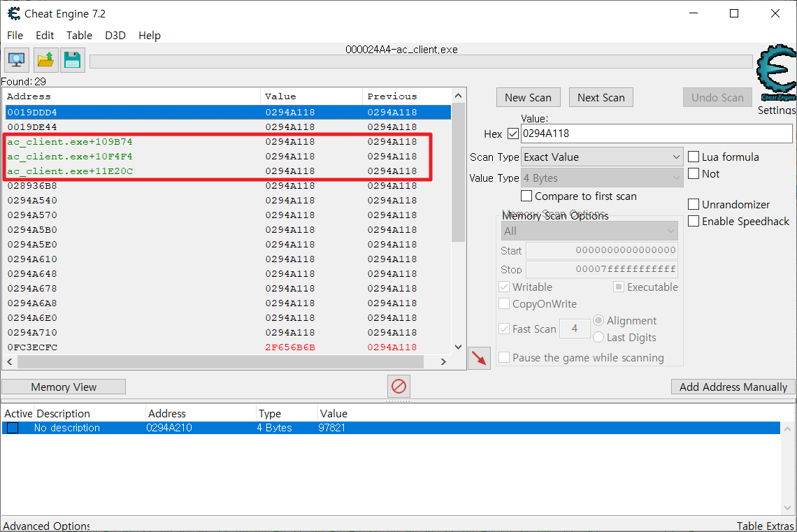Click the Previous column header in results
This screenshot has width=797, height=532.
click(x=407, y=96)
